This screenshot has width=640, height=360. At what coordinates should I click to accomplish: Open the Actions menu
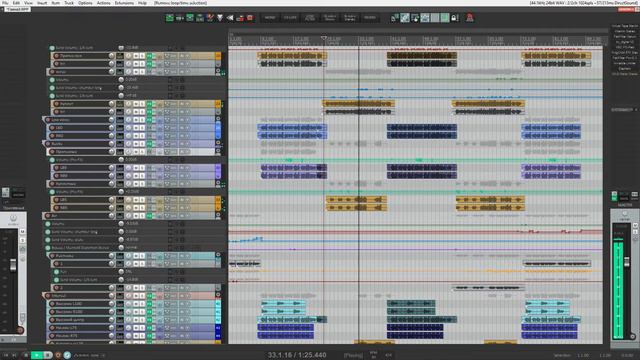(x=103, y=3)
